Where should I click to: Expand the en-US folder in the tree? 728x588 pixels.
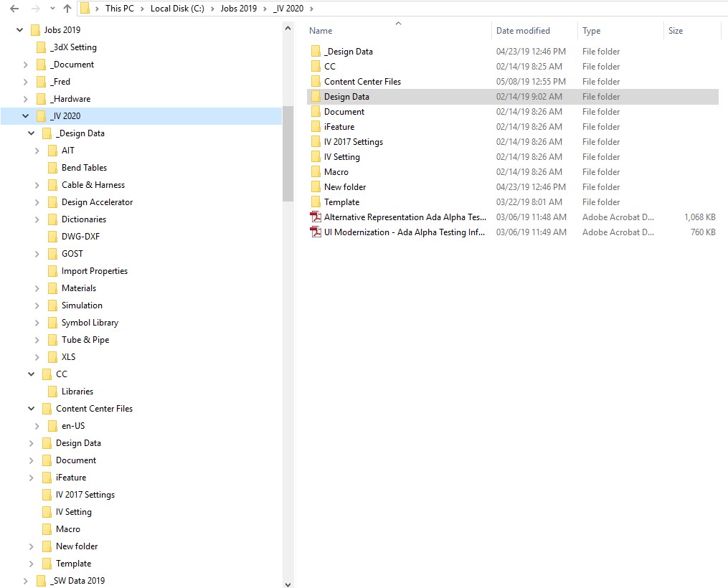pyautogui.click(x=37, y=425)
